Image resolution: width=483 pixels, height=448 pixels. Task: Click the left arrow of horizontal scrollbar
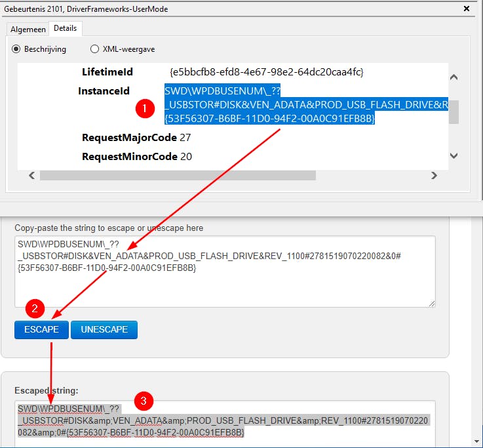(31, 175)
